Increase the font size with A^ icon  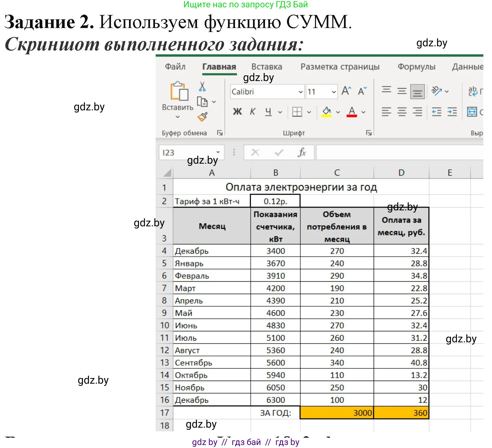click(x=346, y=90)
